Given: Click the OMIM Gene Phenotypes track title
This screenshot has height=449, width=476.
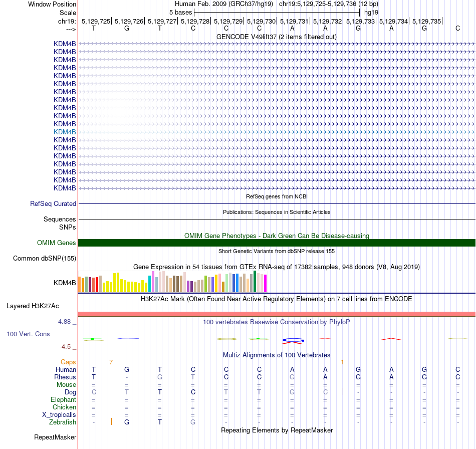Looking at the screenshot, I should tap(277, 236).
